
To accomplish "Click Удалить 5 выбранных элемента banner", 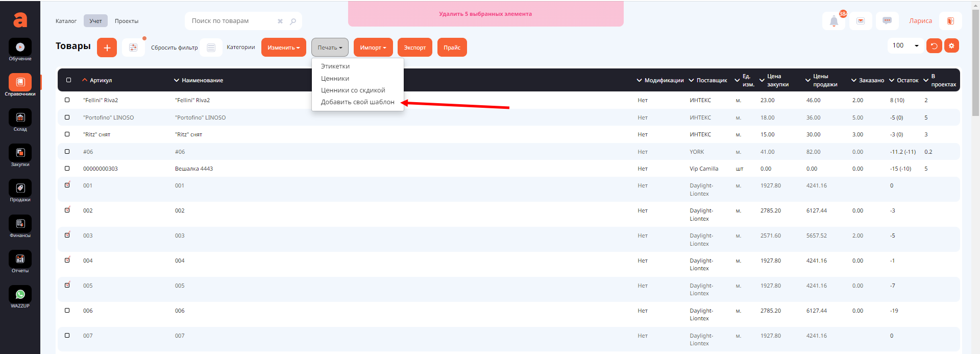I will pyautogui.click(x=485, y=14).
